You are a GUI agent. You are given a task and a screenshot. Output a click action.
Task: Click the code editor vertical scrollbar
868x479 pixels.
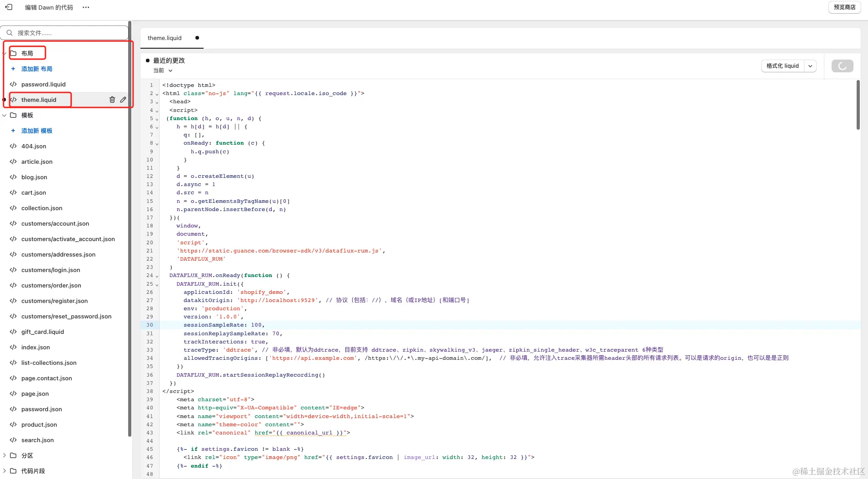pyautogui.click(x=858, y=105)
